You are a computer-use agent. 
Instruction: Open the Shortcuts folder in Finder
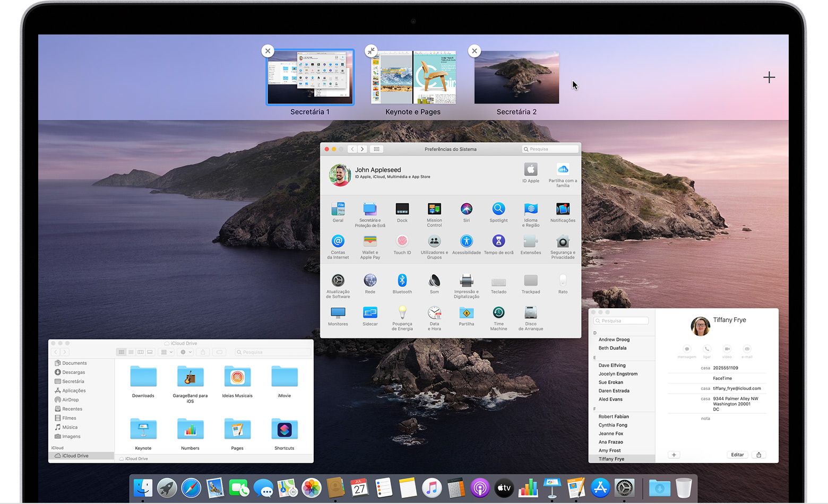(x=284, y=435)
